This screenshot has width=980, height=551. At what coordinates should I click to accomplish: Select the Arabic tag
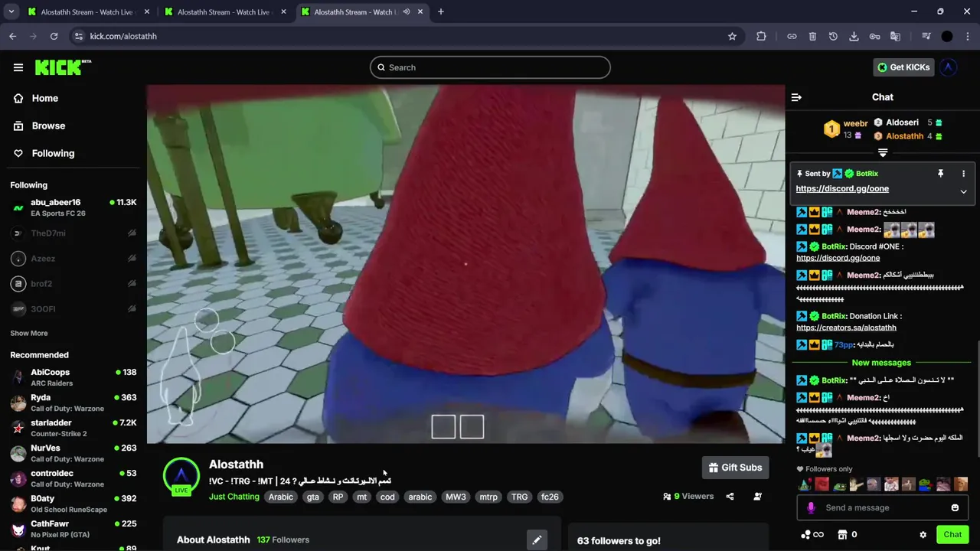coord(281,497)
